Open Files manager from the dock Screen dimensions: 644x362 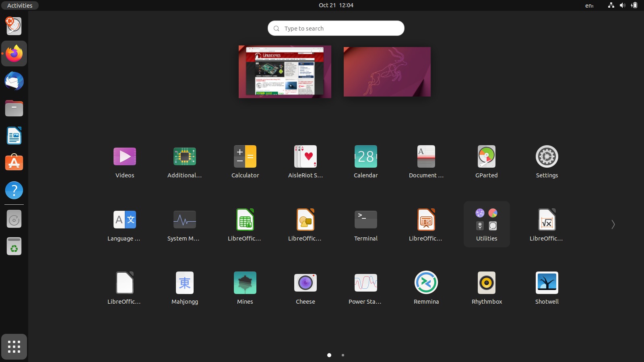pyautogui.click(x=14, y=108)
